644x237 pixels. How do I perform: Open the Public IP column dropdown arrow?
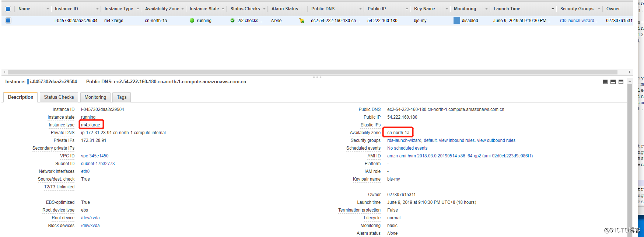(407, 9)
